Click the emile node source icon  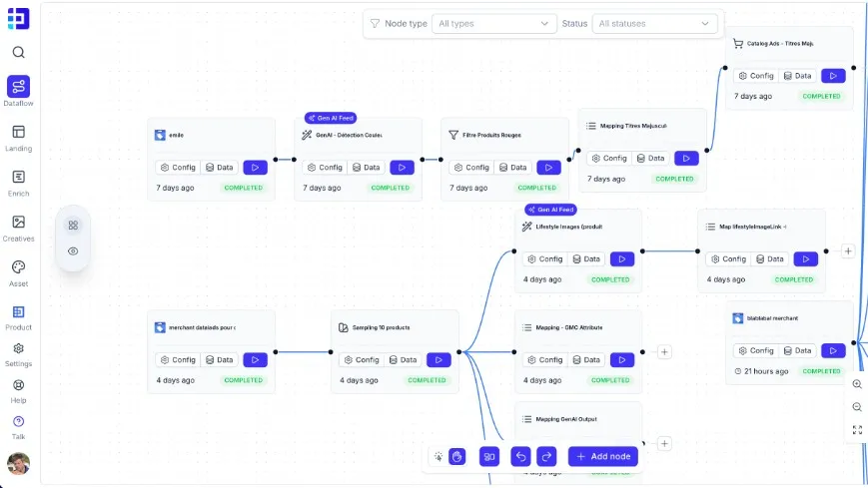click(x=160, y=135)
